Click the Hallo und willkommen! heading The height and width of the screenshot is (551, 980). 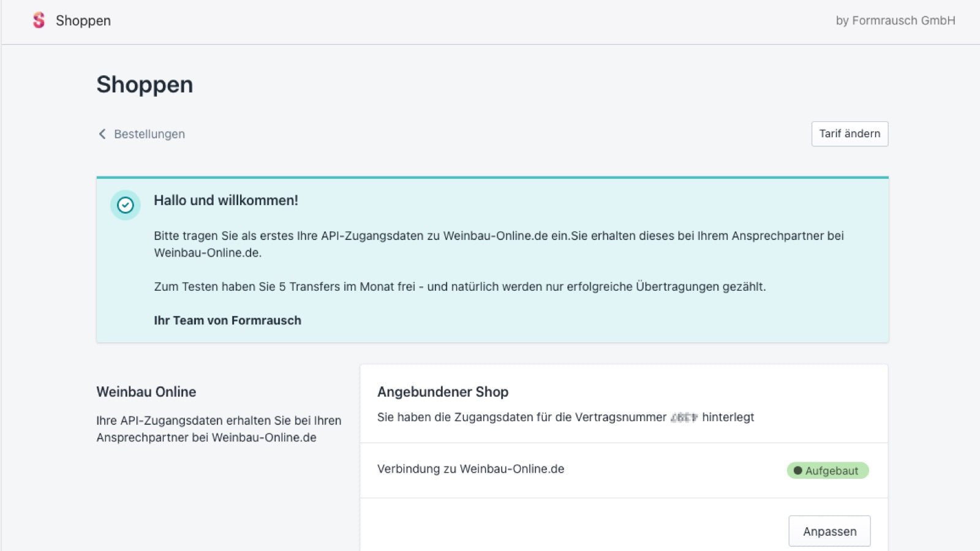point(226,200)
